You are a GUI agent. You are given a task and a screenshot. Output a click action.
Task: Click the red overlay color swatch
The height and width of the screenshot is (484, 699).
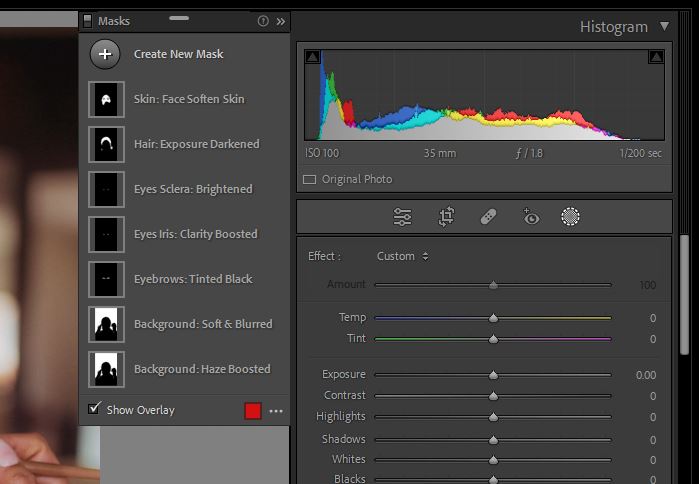(253, 410)
